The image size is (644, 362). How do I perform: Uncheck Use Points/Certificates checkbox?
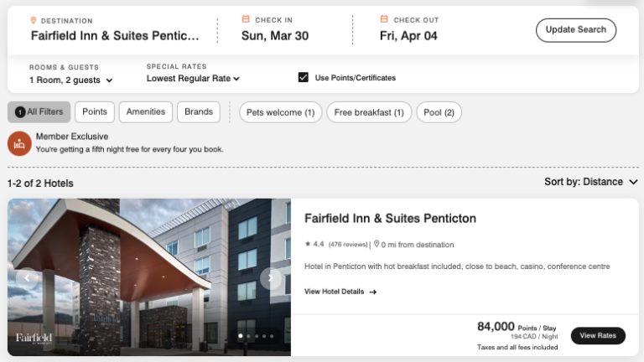pyautogui.click(x=304, y=78)
